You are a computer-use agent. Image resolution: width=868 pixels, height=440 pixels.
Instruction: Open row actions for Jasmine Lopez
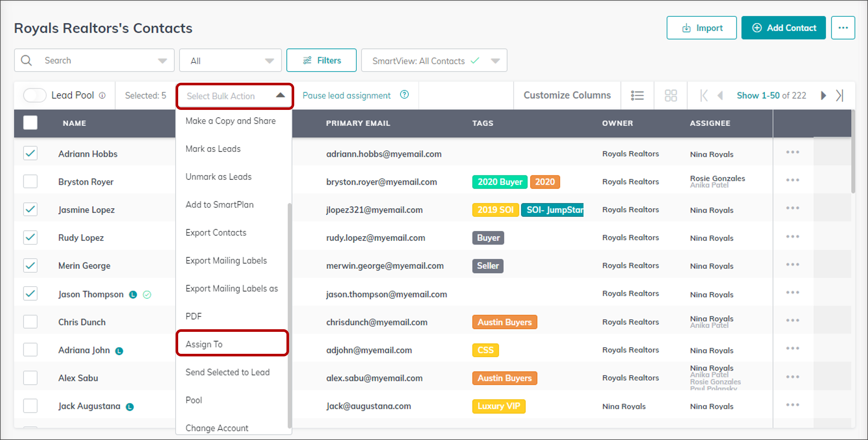[x=793, y=208]
